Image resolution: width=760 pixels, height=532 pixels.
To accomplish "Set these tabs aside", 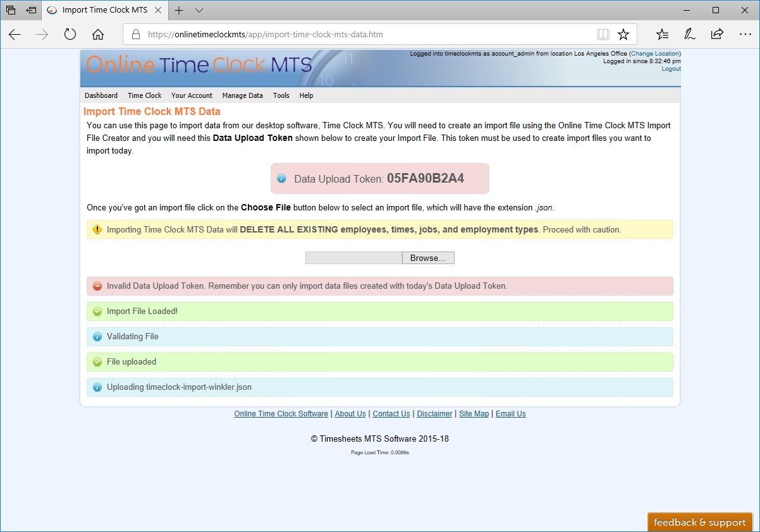I will (31, 10).
